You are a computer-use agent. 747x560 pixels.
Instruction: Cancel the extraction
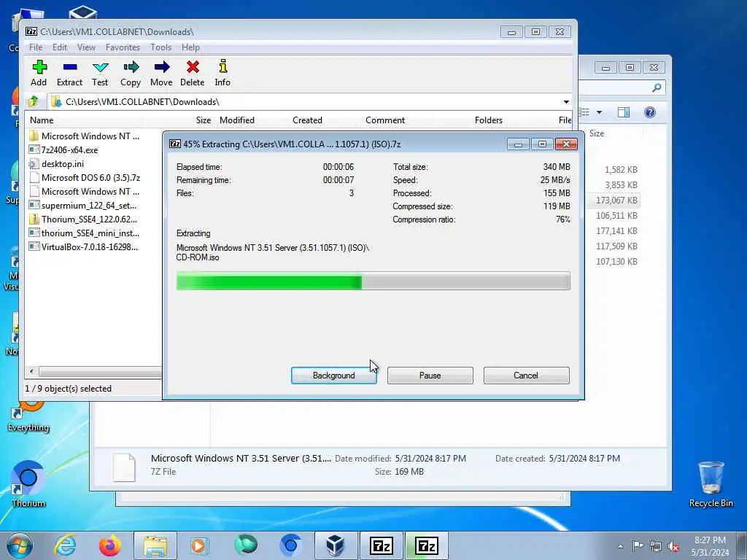(526, 376)
